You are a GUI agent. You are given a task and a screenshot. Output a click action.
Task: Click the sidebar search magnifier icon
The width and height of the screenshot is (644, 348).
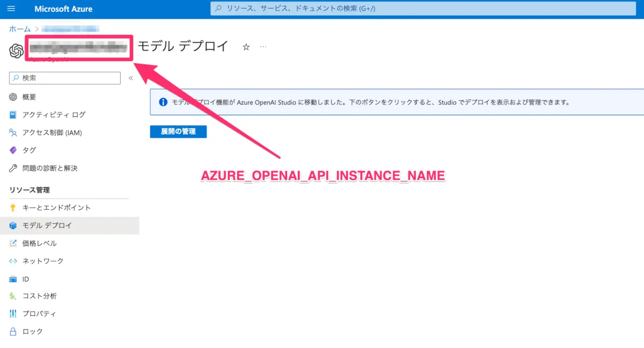click(x=16, y=78)
